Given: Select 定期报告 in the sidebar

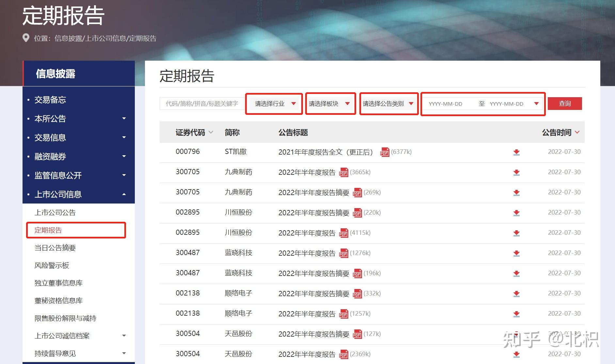Looking at the screenshot, I should pos(48,230).
